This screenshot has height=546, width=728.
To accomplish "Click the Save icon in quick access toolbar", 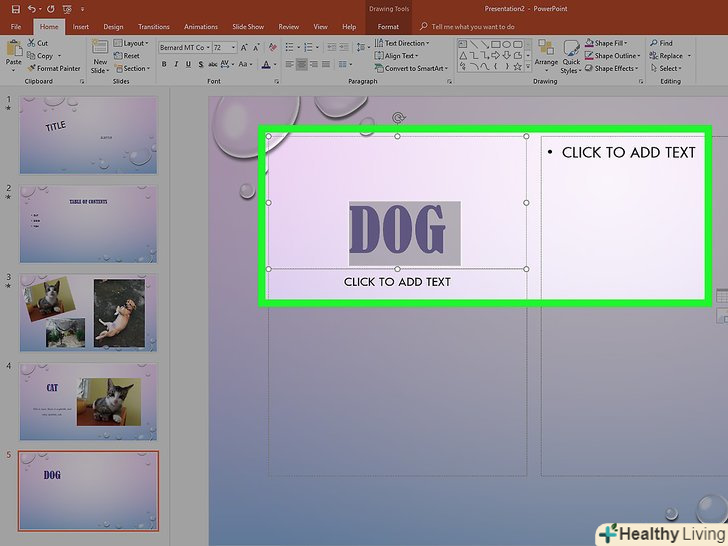I will (17, 9).
